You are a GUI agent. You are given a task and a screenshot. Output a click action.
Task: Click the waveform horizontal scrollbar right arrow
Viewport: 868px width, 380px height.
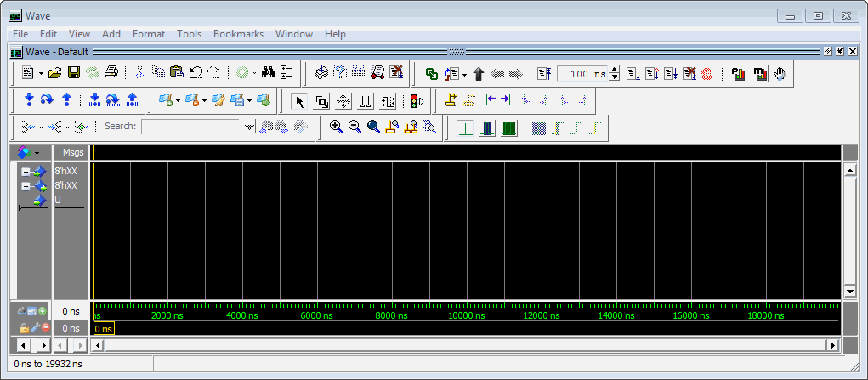(x=832, y=345)
